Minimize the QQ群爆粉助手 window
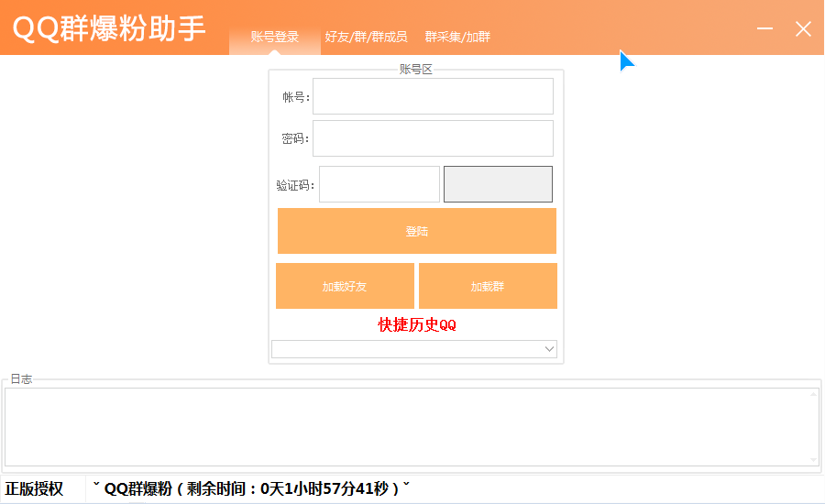 click(764, 29)
